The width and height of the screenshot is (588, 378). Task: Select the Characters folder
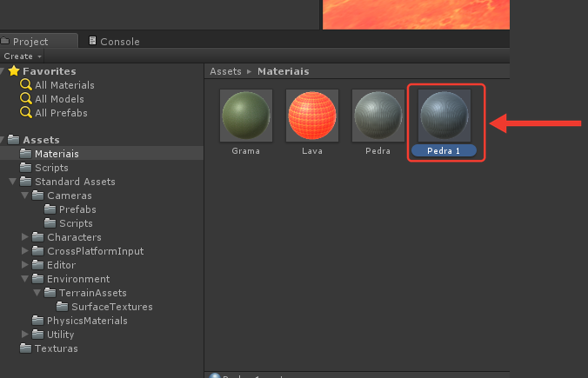coord(74,237)
